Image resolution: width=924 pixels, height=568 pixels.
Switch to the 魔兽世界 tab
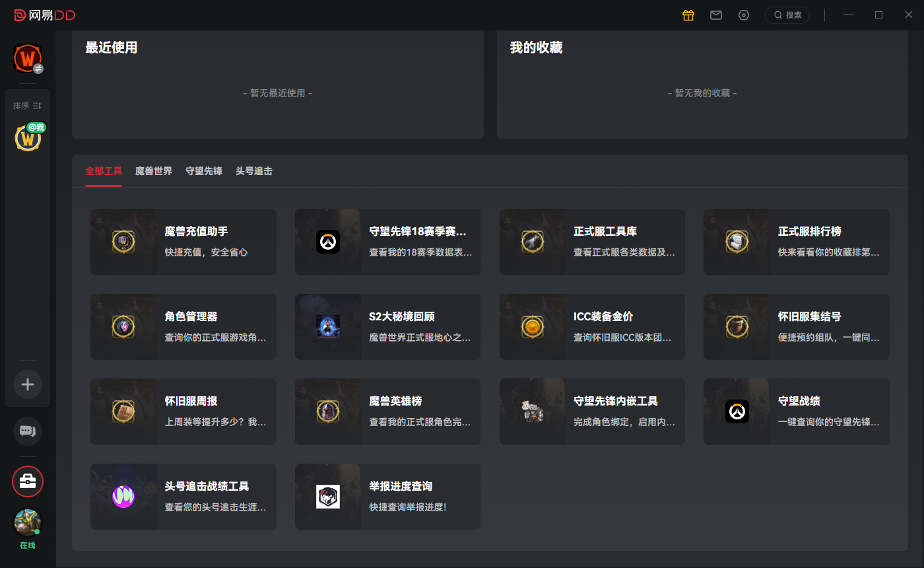coord(154,171)
